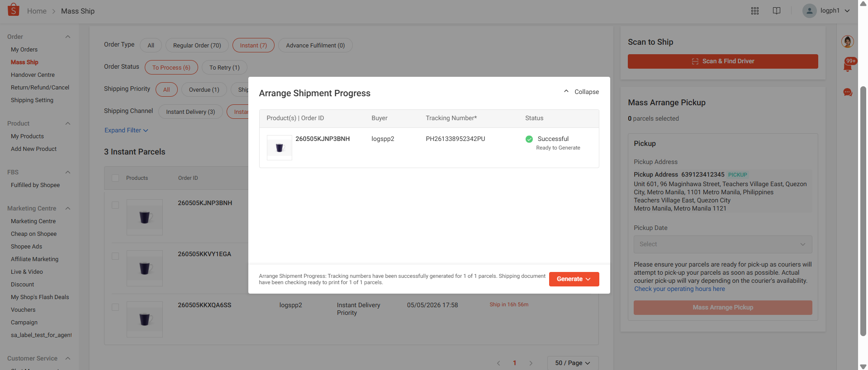Open the apps grid icon
The image size is (868, 370).
pyautogui.click(x=755, y=11)
